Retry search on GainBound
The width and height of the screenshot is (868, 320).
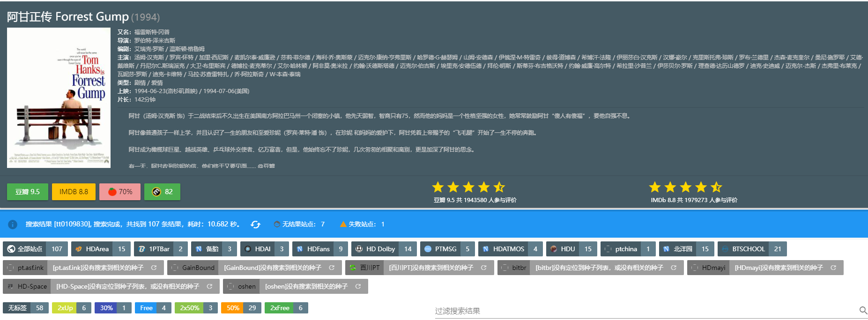tap(332, 268)
